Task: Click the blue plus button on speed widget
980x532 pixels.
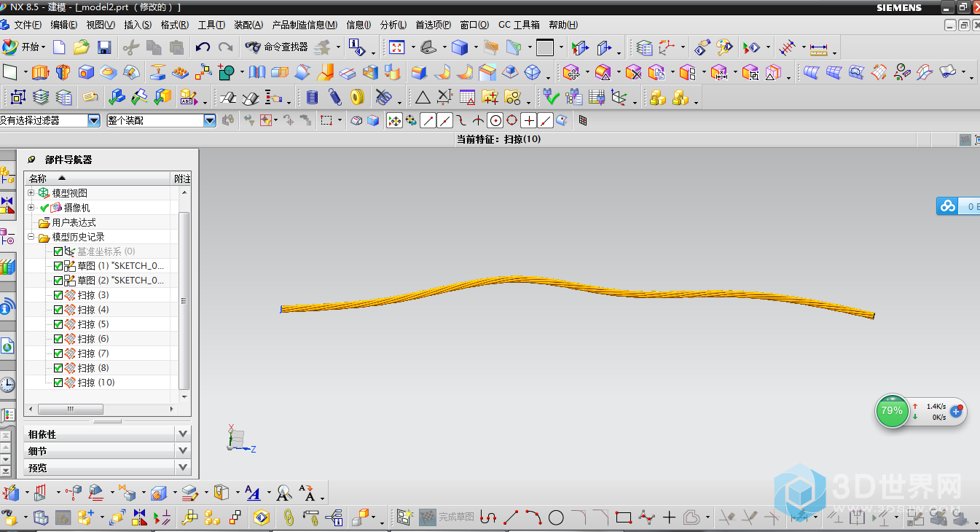Action: (x=956, y=412)
